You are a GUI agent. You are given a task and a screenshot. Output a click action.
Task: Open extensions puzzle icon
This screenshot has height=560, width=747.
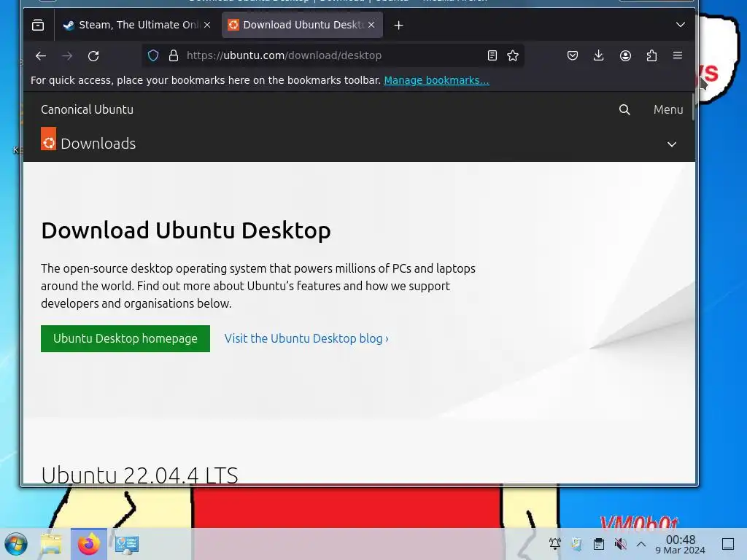[651, 55]
